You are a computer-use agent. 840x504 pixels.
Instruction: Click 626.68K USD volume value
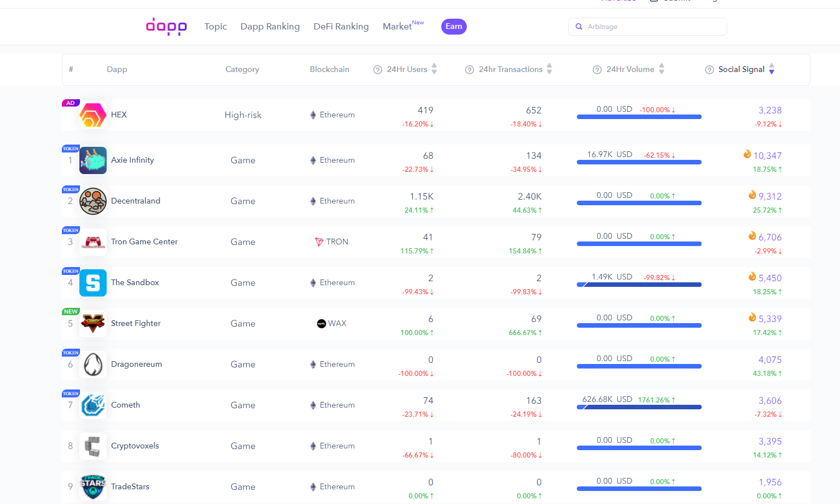click(x=607, y=399)
